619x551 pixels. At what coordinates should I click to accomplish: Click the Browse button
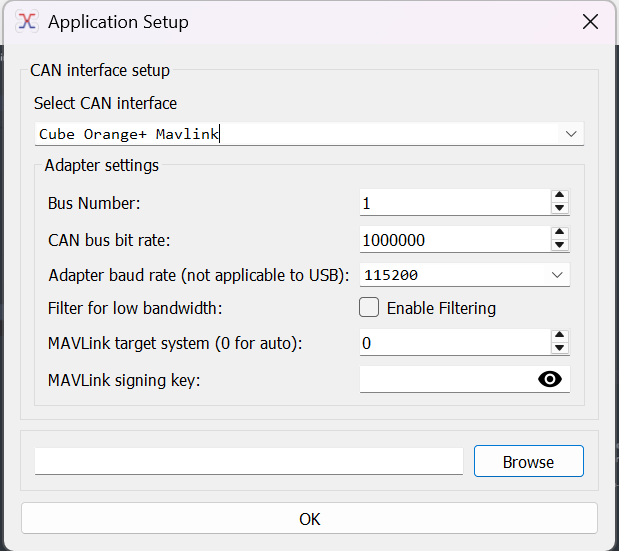[x=529, y=461]
